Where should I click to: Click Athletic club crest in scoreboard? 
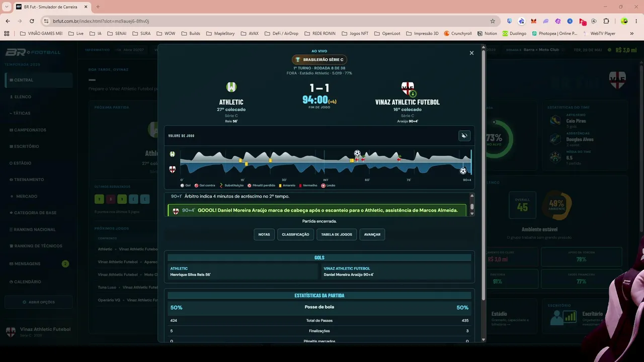[x=231, y=87]
